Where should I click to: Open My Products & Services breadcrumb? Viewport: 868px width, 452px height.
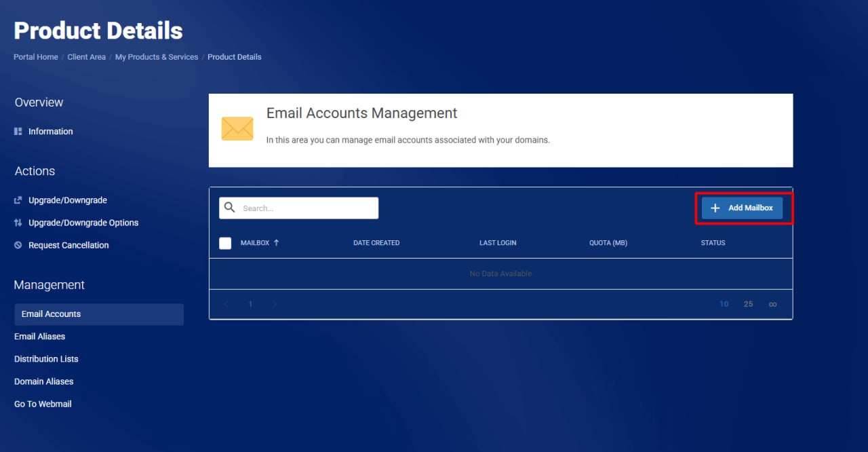(157, 57)
